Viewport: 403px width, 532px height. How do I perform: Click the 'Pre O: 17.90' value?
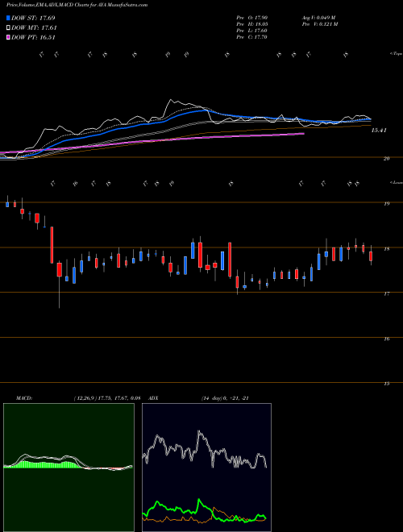click(x=251, y=18)
